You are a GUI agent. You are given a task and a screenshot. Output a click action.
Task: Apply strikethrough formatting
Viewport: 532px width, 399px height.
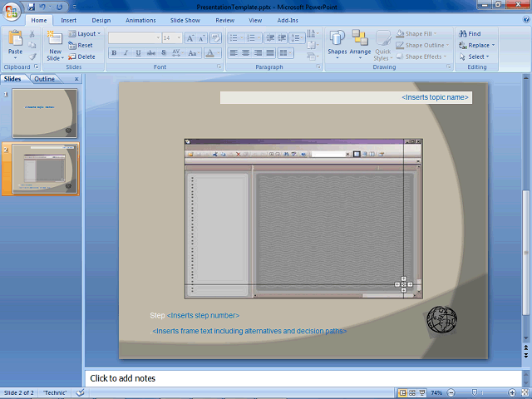[x=151, y=53]
